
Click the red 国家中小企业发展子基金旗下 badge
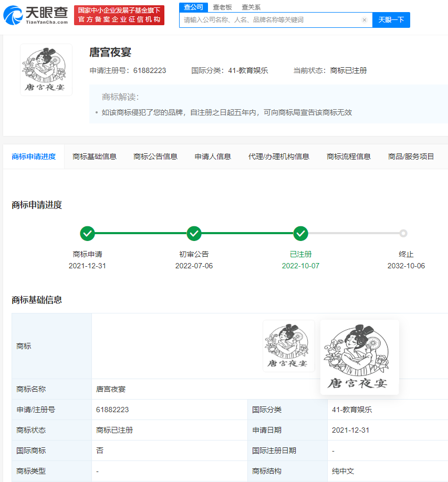pyautogui.click(x=119, y=15)
